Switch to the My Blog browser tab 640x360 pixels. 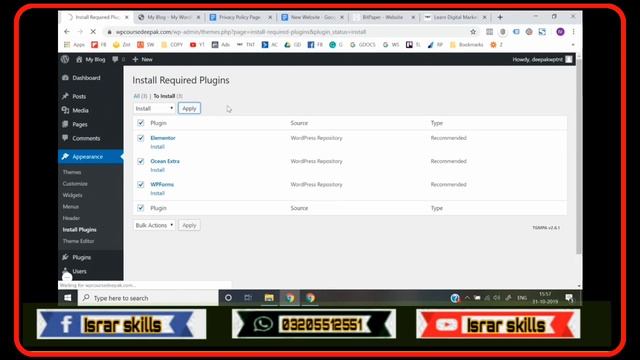coord(169,17)
